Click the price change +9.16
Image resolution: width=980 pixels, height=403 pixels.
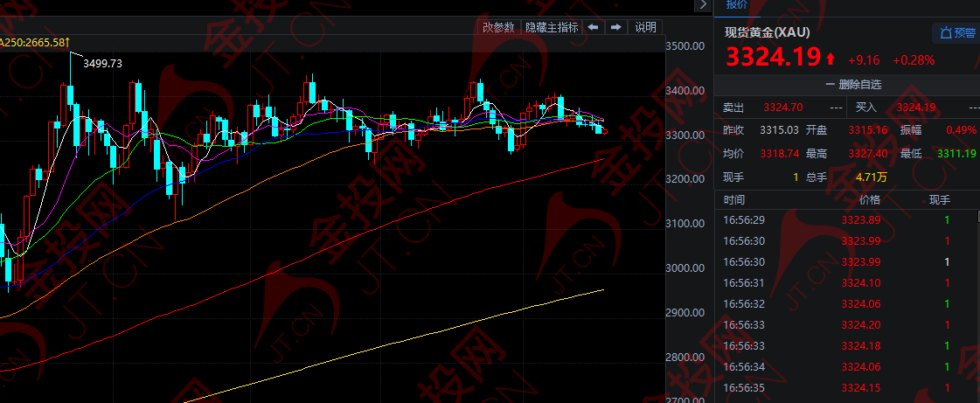863,60
